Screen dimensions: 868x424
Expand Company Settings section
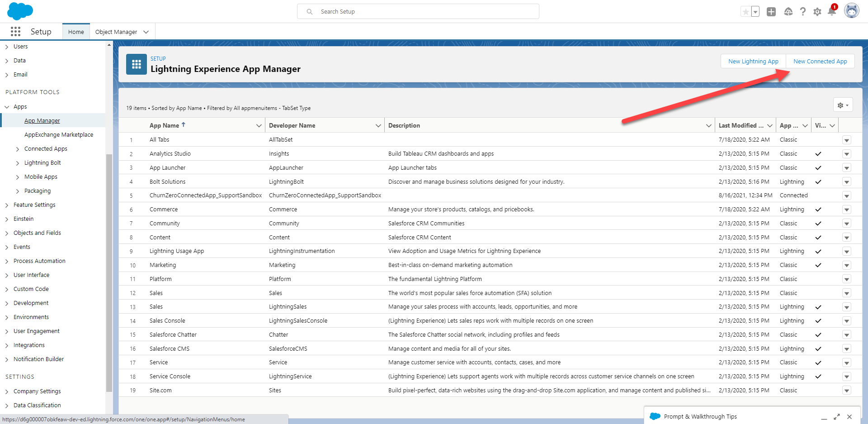click(7, 391)
